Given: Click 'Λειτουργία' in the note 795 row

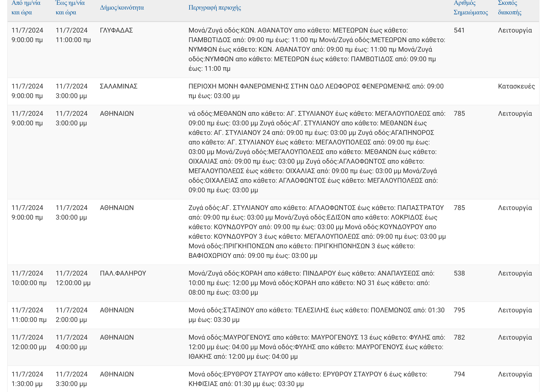Looking at the screenshot, I should tap(515, 310).
